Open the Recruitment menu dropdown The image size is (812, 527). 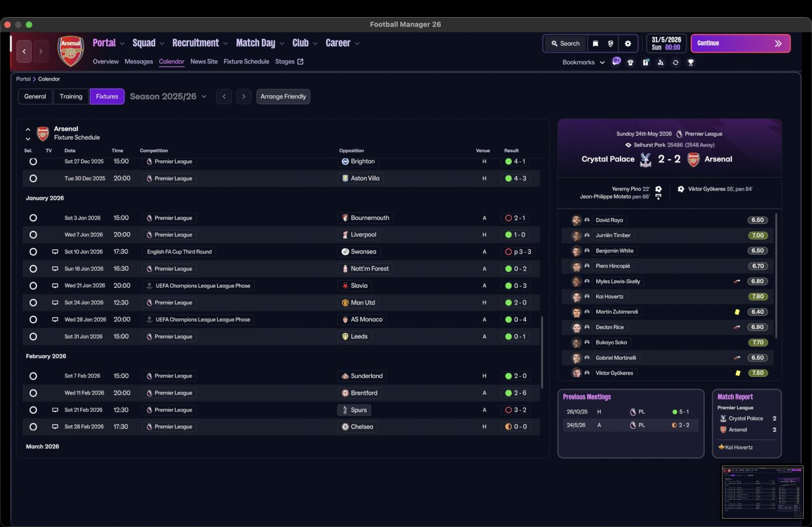click(200, 43)
